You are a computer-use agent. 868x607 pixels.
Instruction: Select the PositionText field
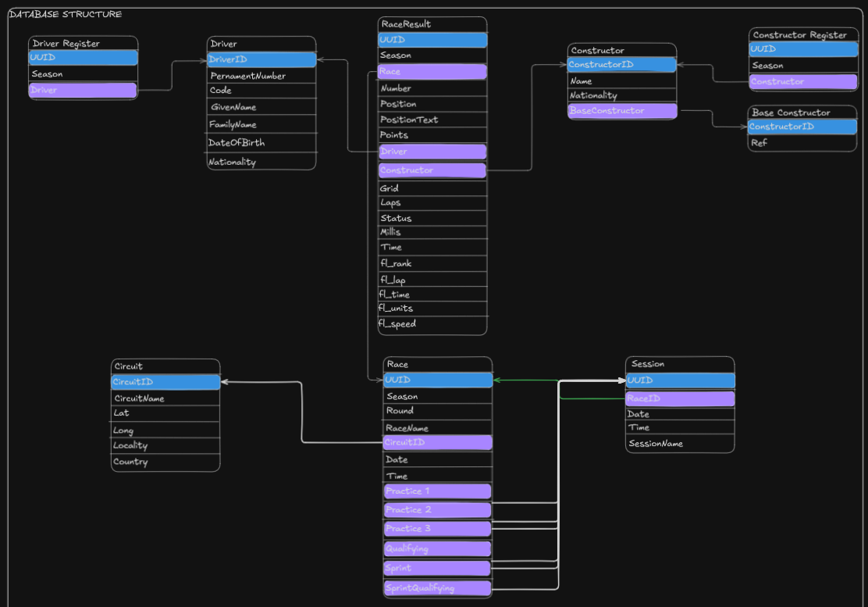pos(432,120)
